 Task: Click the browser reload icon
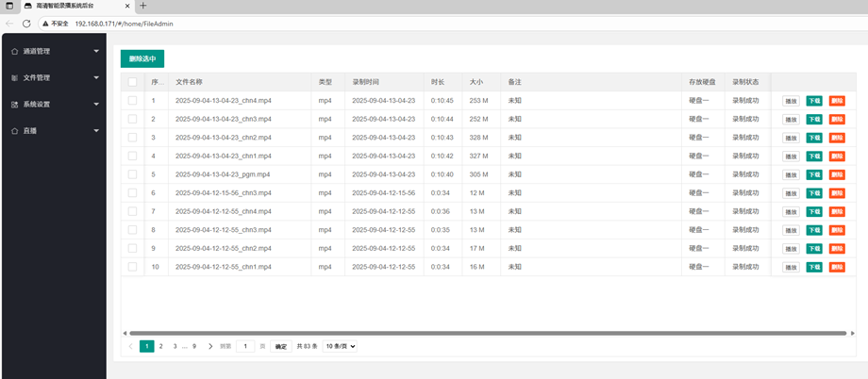(x=26, y=24)
